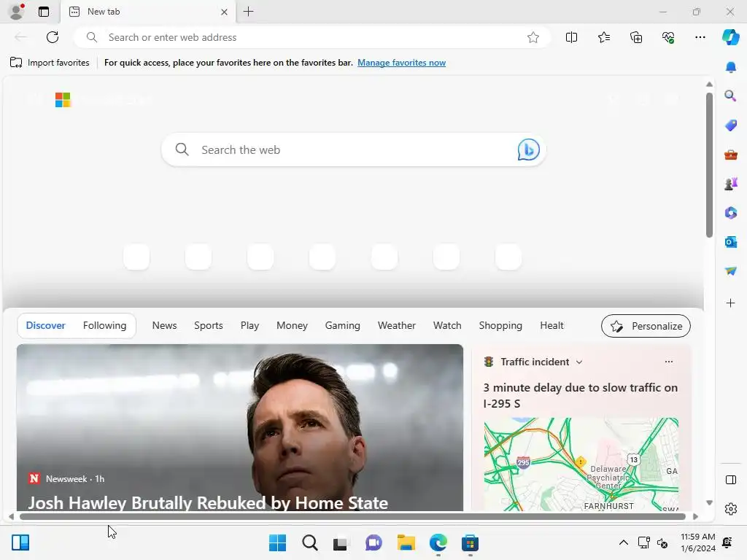Image resolution: width=747 pixels, height=560 pixels.
Task: Open tab actions menu icon
Action: pos(44,12)
